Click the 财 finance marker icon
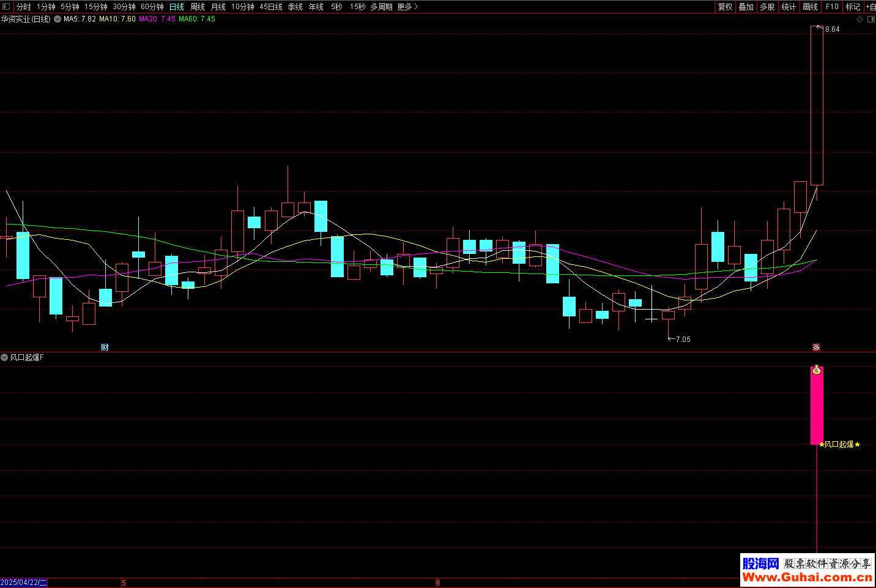 click(105, 348)
